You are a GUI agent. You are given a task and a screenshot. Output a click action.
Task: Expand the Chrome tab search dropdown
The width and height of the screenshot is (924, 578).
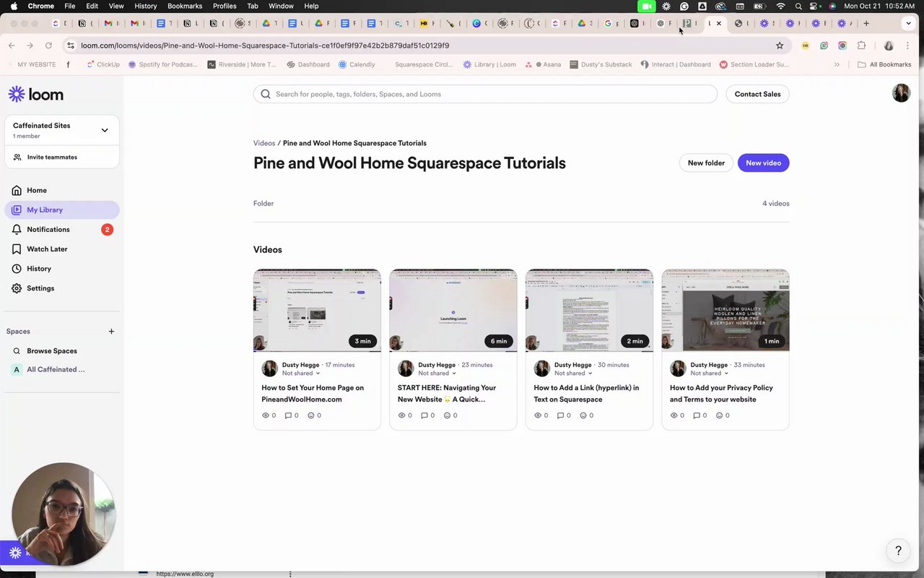[x=909, y=23]
